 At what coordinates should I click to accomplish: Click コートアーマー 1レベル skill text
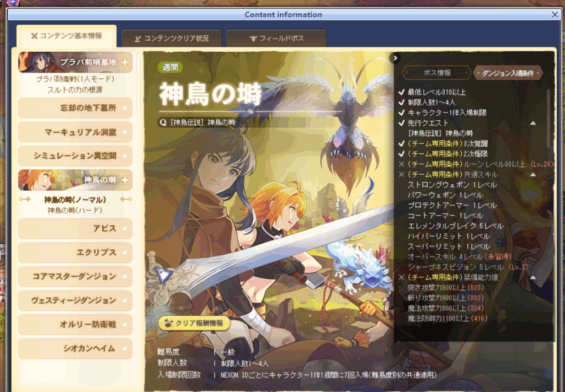click(x=445, y=216)
